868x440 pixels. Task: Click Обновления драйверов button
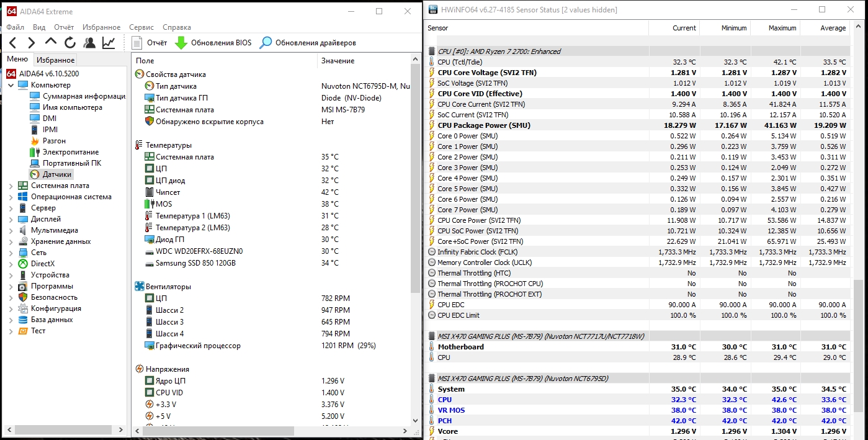(x=308, y=43)
